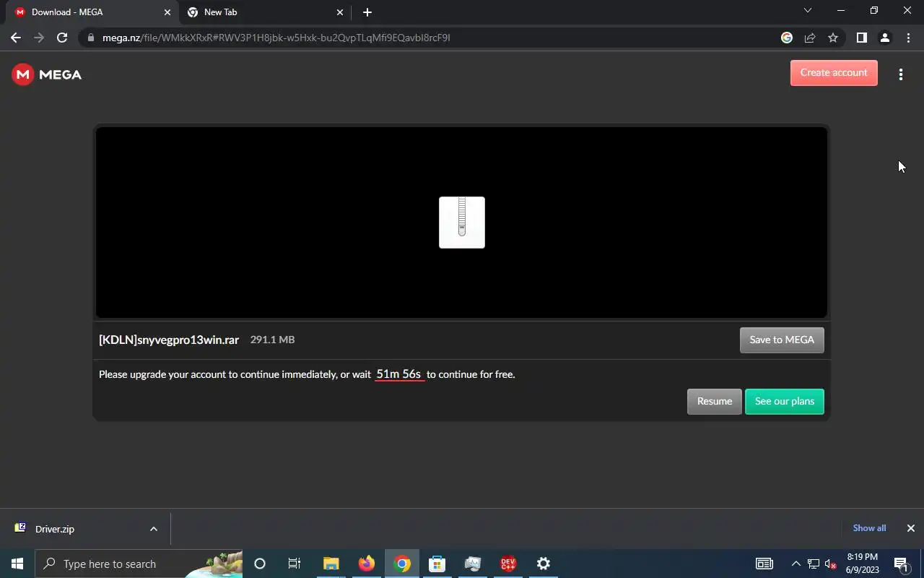924x578 pixels.
Task: Click the 291.1 MB file size
Action: [x=272, y=340]
